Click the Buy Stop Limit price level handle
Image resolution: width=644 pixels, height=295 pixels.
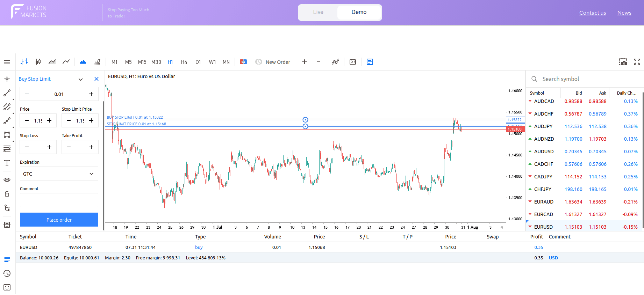pos(305,120)
